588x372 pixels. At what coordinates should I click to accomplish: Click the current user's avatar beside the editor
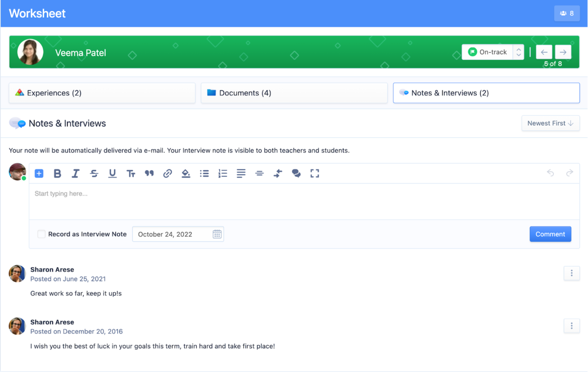[17, 171]
